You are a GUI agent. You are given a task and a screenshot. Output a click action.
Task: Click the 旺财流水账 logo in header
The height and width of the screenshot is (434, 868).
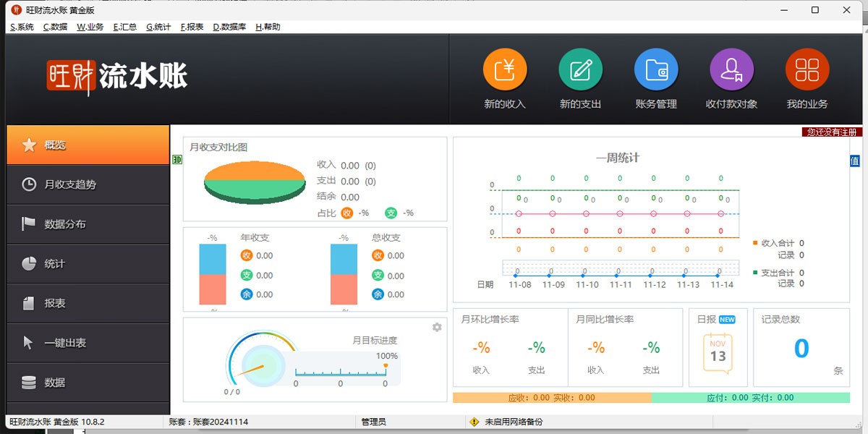coord(117,76)
